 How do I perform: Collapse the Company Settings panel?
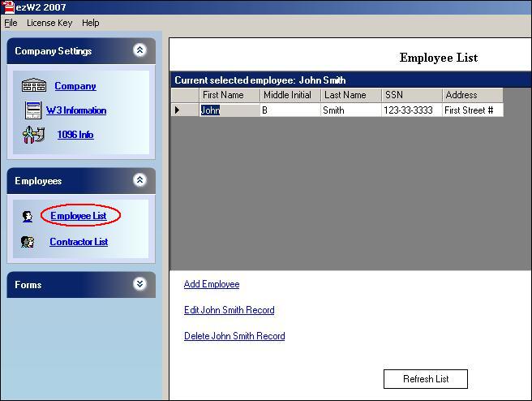pyautogui.click(x=139, y=50)
